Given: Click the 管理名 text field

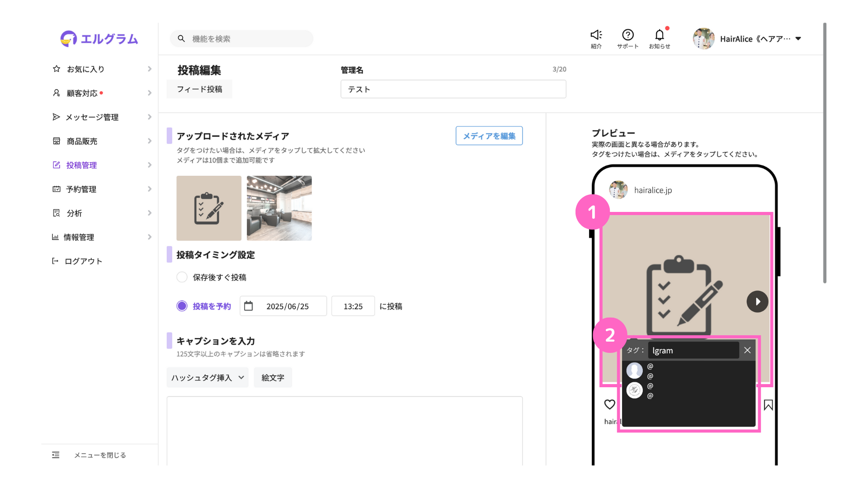Looking at the screenshot, I should 453,89.
